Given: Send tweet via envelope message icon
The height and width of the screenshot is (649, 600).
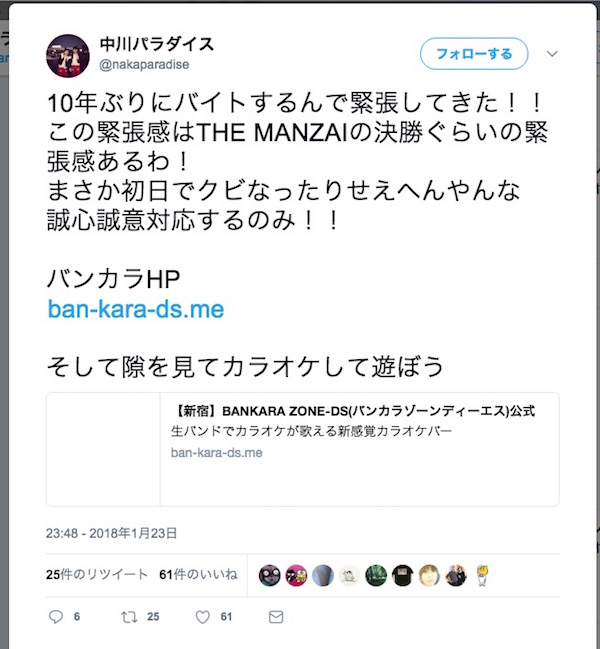Looking at the screenshot, I should (x=276, y=617).
